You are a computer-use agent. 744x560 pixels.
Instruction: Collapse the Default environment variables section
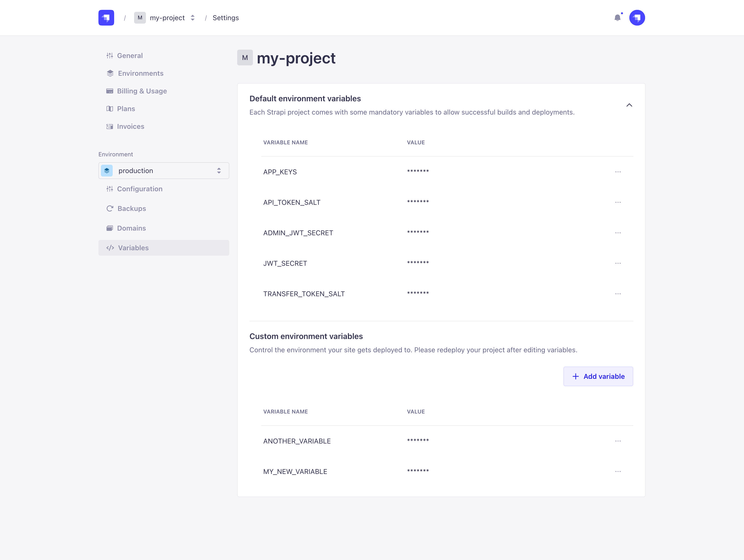tap(629, 105)
